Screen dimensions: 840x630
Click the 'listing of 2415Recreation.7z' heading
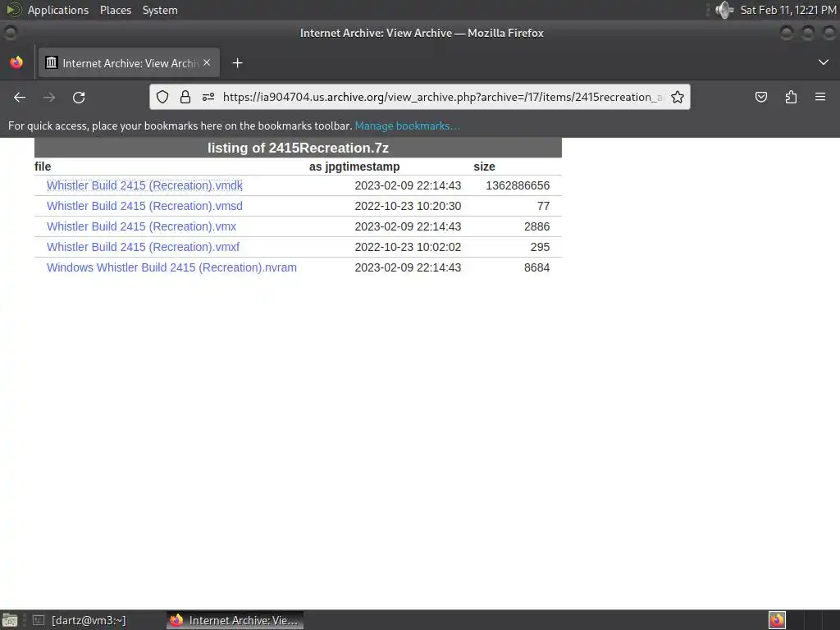tap(298, 148)
